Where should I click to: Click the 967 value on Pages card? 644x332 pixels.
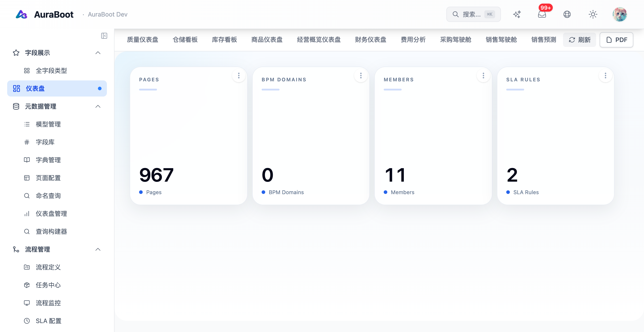pos(156,175)
